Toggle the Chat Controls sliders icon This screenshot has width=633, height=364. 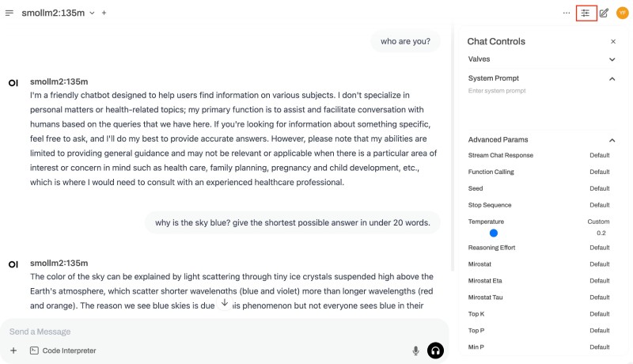(x=586, y=13)
